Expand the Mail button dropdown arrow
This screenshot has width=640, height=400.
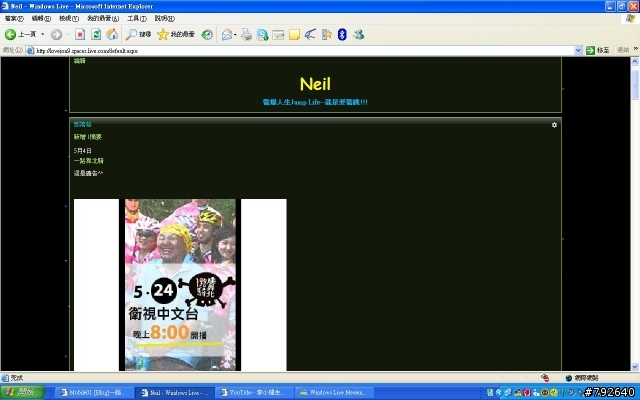[x=235, y=35]
